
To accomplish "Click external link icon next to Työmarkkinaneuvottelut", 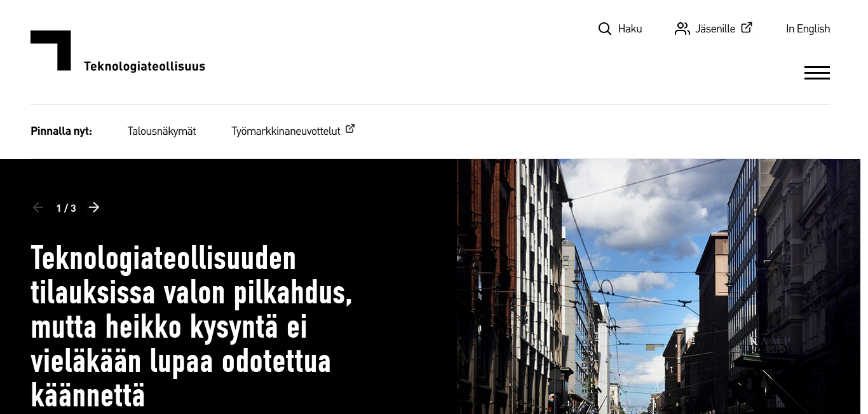I will [x=350, y=129].
